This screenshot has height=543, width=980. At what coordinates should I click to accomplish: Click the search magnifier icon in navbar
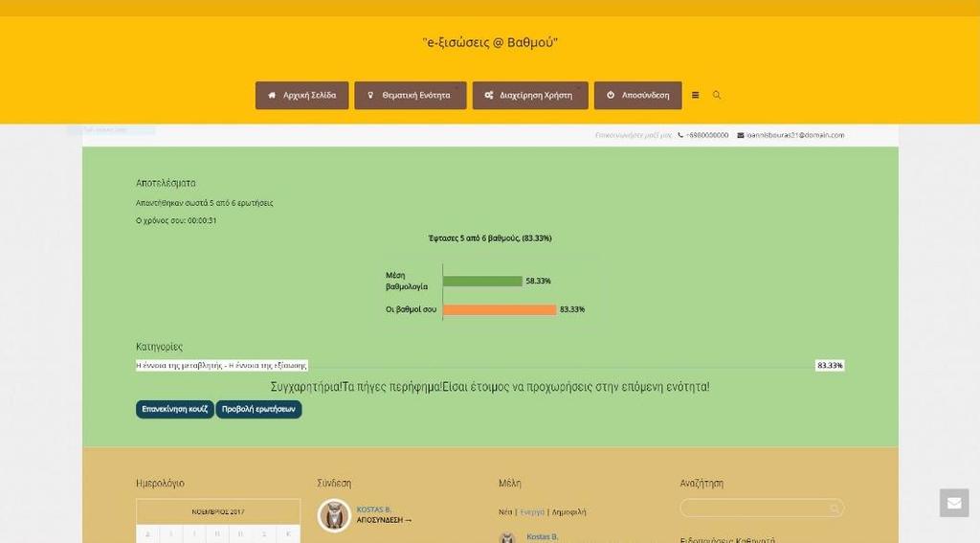point(717,95)
